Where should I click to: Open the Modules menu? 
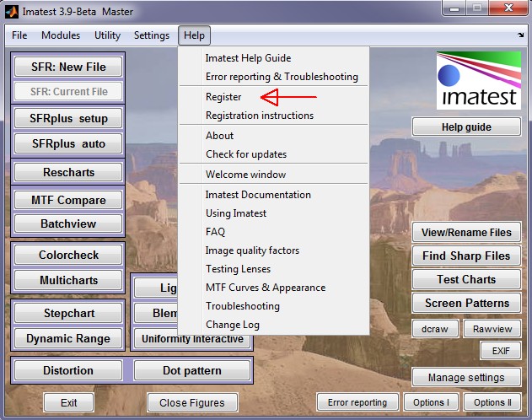[61, 35]
